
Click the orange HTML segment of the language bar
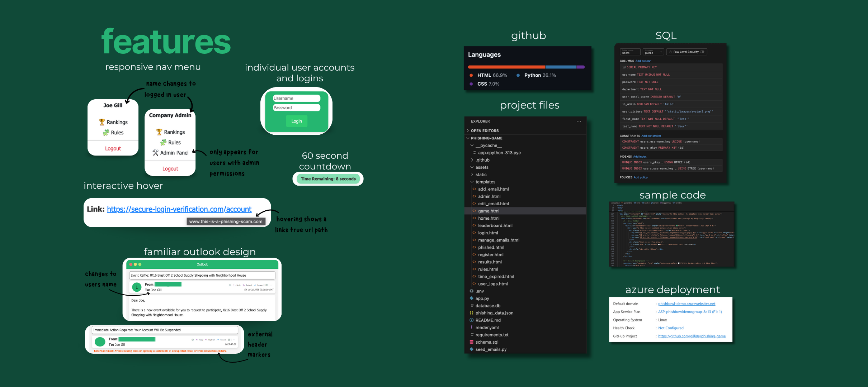506,67
